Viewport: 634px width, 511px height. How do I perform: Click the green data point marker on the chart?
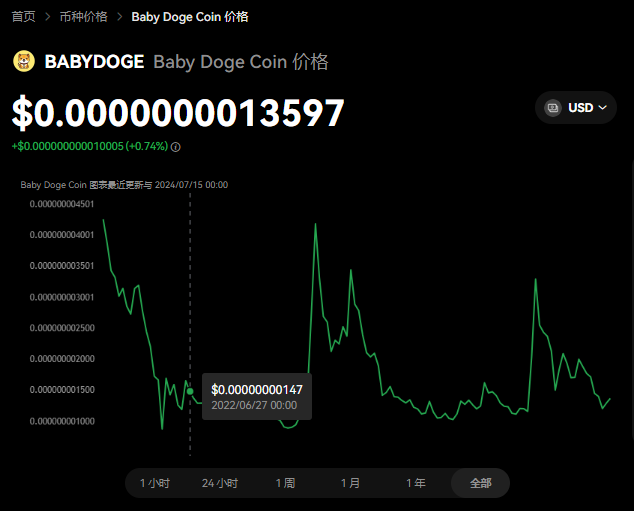click(x=190, y=391)
